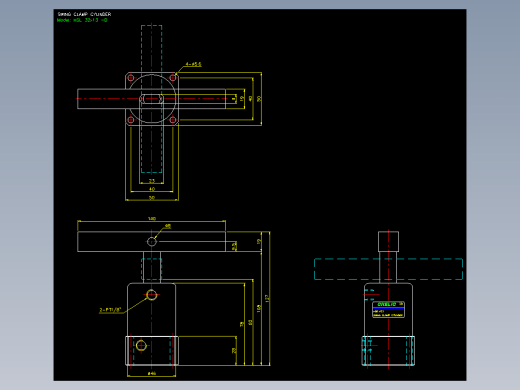This screenshot has width=520, height=390.
Task: Click the ø8 hole callout on the arm
Action: tap(168, 226)
